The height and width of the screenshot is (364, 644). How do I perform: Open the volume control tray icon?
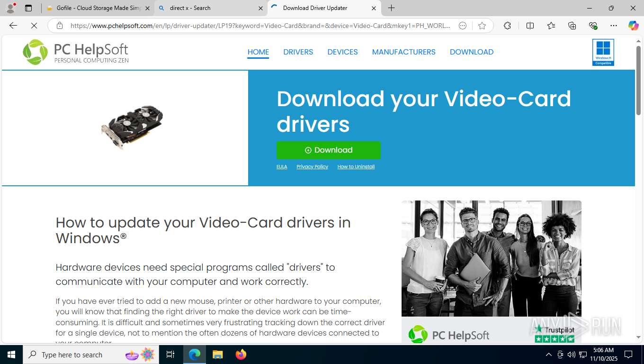(572, 355)
